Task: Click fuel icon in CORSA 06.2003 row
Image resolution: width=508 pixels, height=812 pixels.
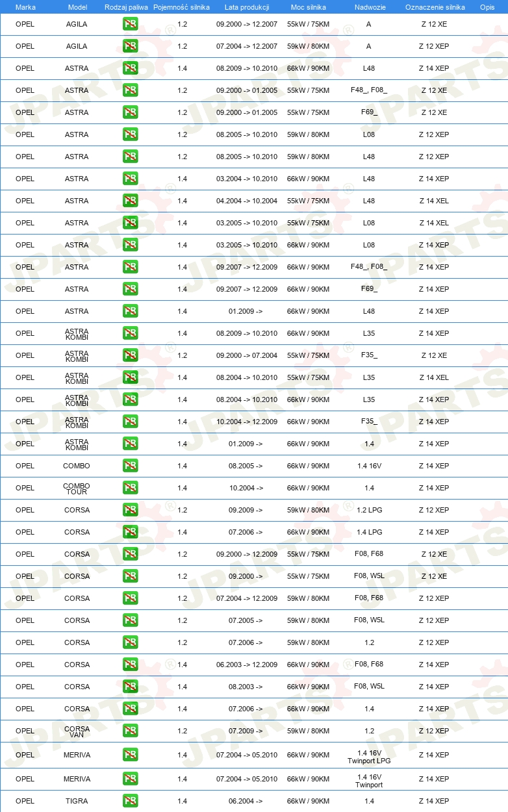Action: click(x=130, y=665)
